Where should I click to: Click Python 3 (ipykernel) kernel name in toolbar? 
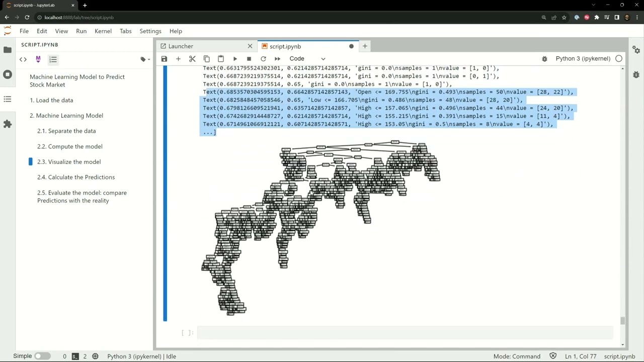[x=583, y=59]
